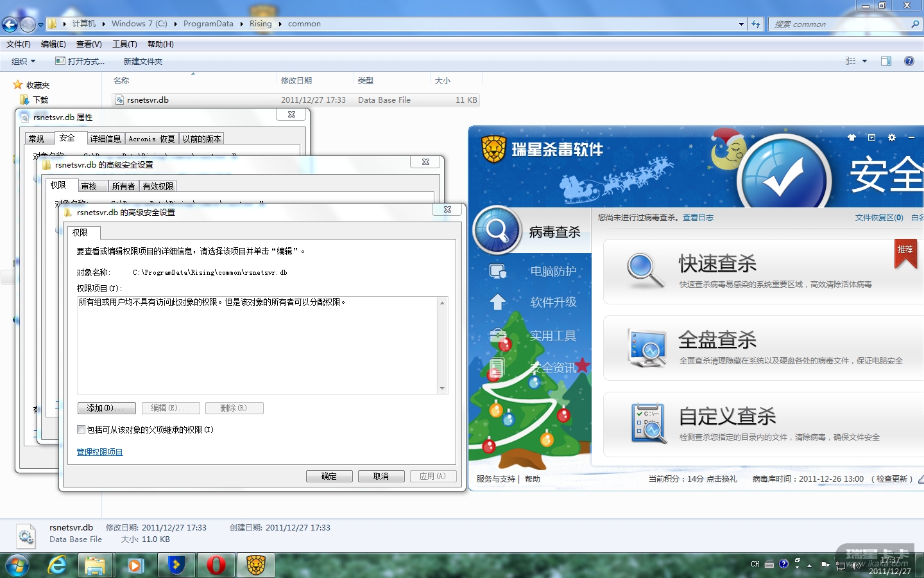Open the Windows Start orb
The width and height of the screenshot is (924, 578).
pos(17,566)
